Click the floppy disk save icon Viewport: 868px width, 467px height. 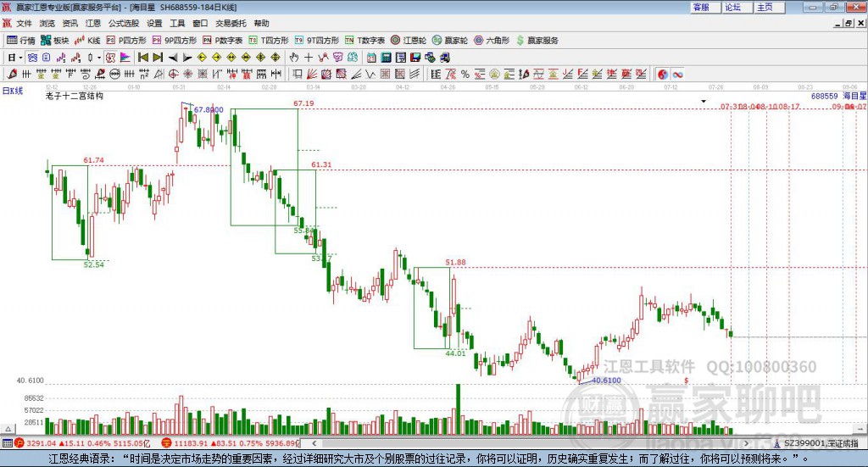coord(415,58)
